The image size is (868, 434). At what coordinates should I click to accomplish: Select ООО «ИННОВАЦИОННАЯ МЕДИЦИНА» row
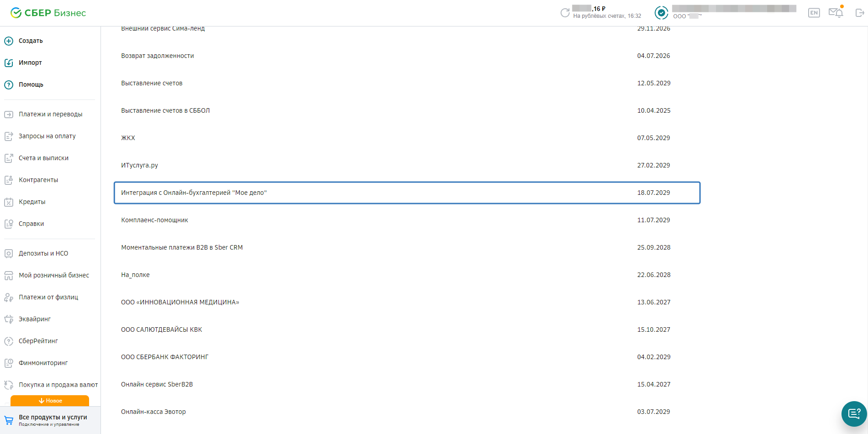coord(407,302)
